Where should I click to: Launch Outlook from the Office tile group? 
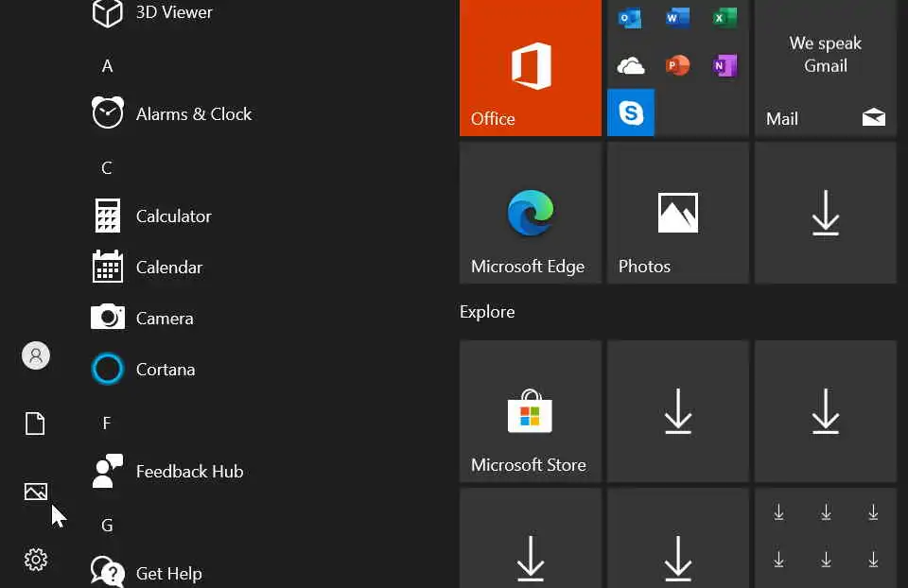pos(630,19)
